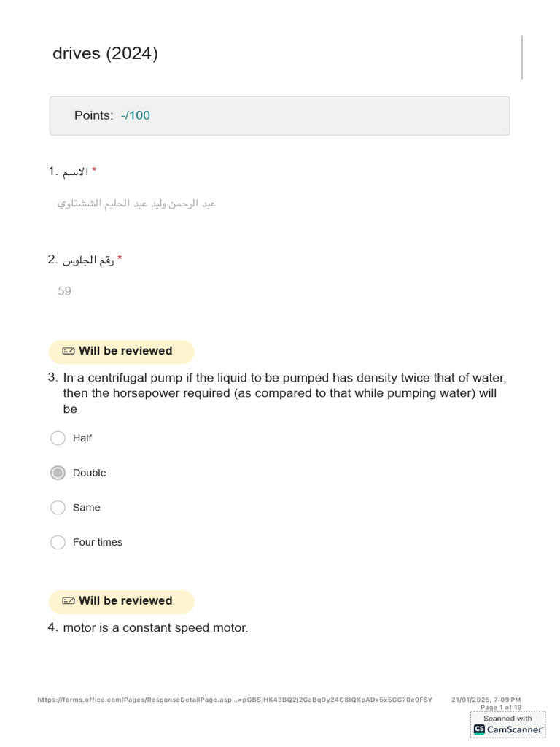
Task: Click the Arabic name answer field
Action: point(136,204)
